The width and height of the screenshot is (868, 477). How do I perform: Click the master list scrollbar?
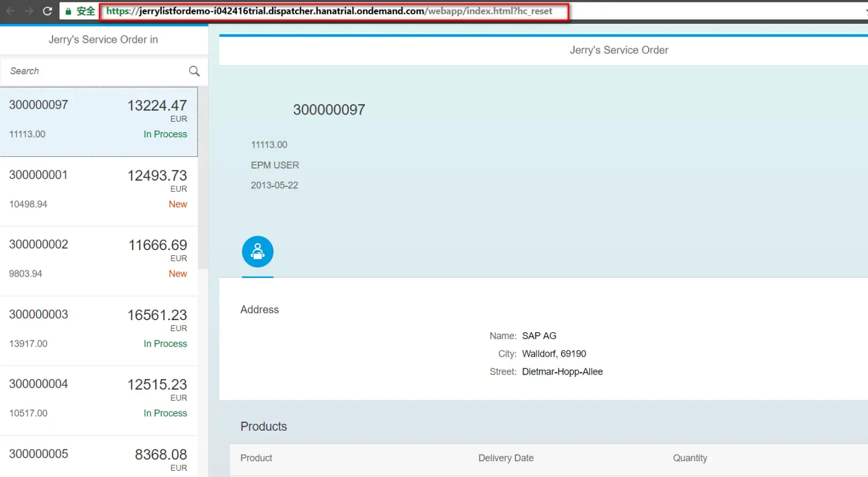tap(203, 178)
